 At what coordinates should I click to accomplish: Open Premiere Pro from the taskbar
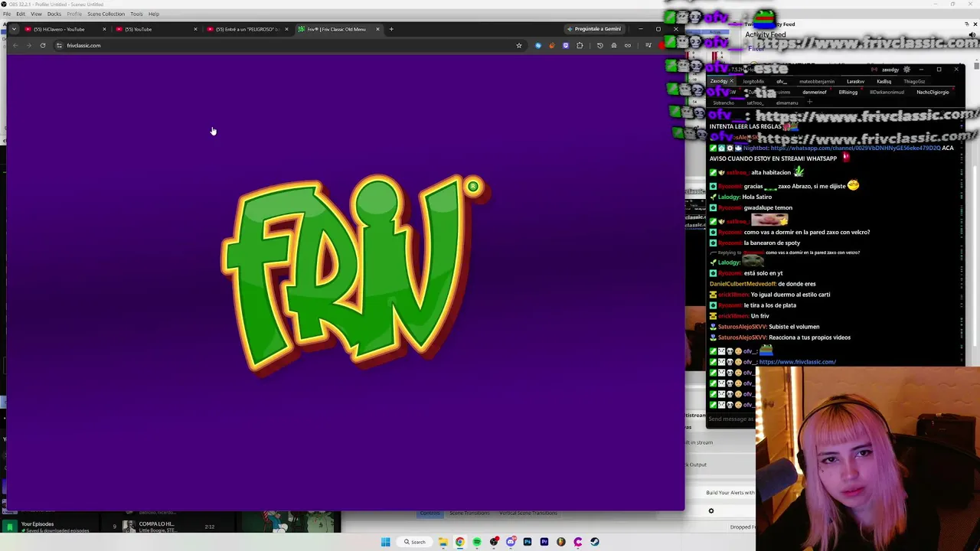click(x=544, y=542)
